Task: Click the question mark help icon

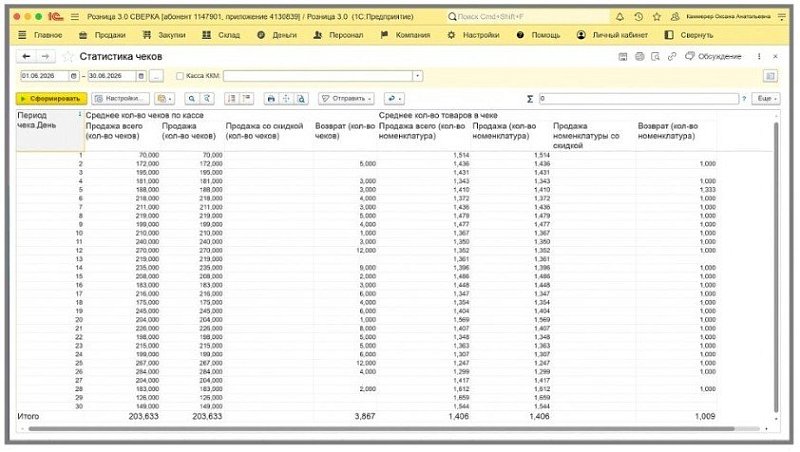Action: click(744, 99)
